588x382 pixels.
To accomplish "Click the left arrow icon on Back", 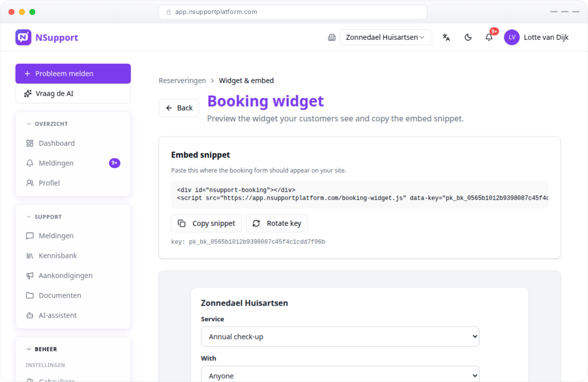I will [169, 108].
